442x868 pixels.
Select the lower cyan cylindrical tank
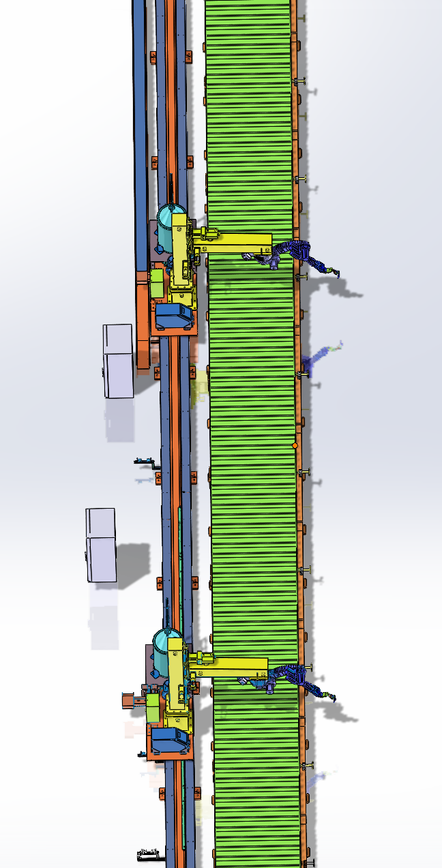point(162,651)
